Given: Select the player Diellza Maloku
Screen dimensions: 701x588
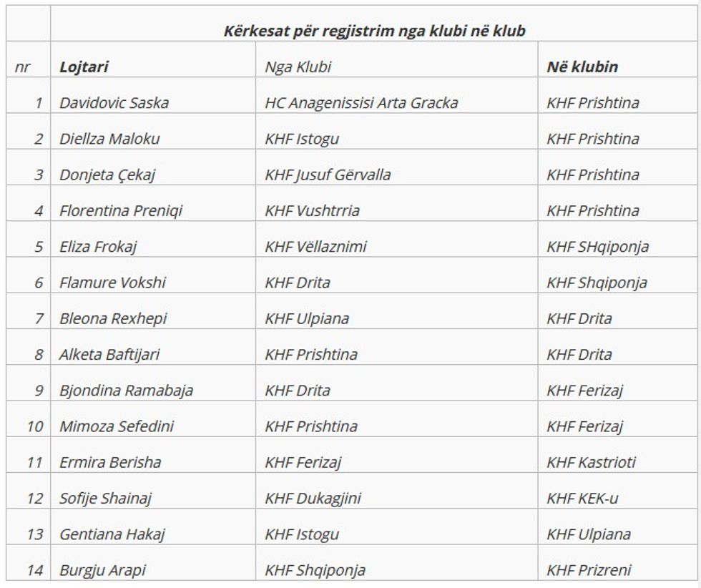Looking at the screenshot, I should 109,139.
